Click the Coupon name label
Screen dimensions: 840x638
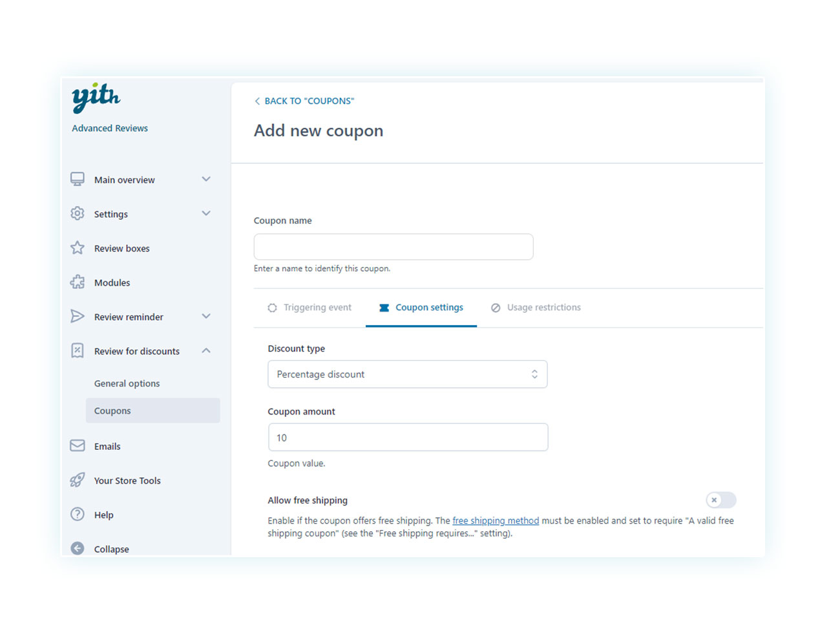pos(283,220)
